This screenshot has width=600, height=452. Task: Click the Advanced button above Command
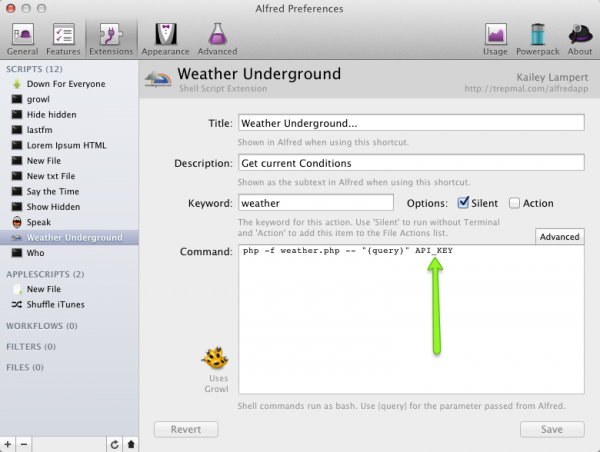pyautogui.click(x=559, y=237)
